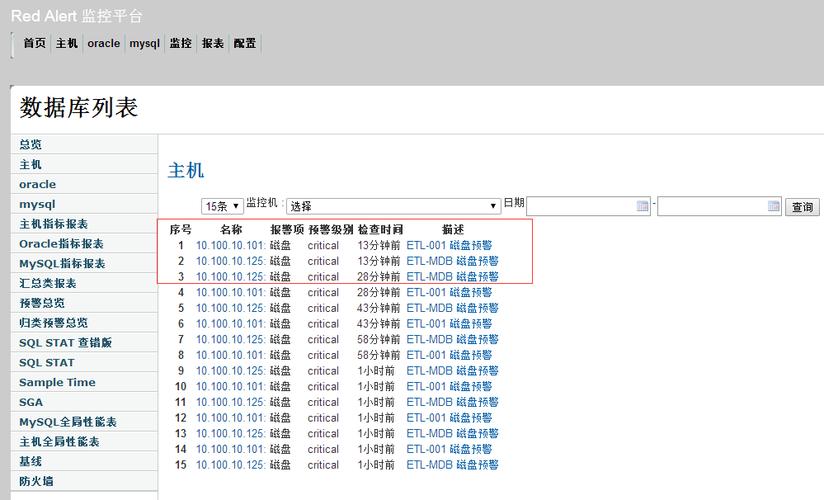Open 归类预警总览 sidebar item
Viewport: 824px width, 500px height.
click(84, 323)
